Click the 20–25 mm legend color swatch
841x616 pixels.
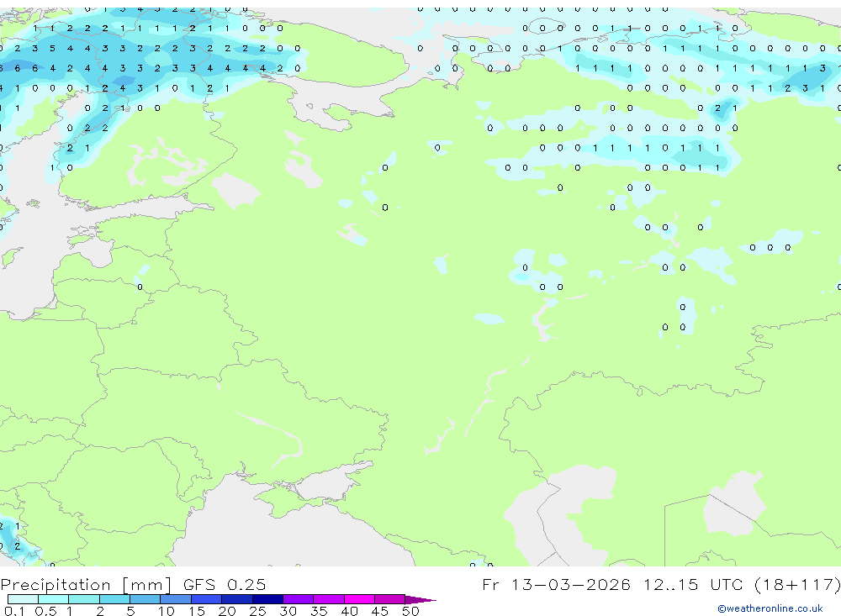coord(237,599)
